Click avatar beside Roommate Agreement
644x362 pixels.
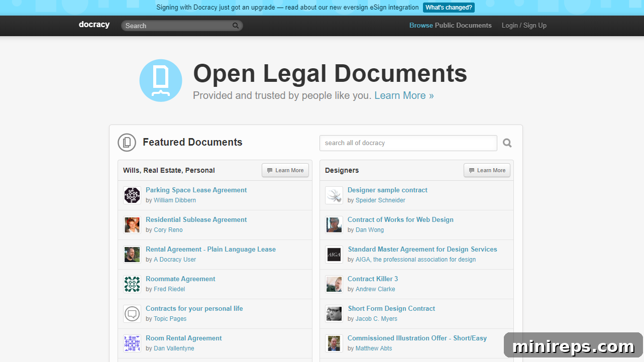pos(132,284)
